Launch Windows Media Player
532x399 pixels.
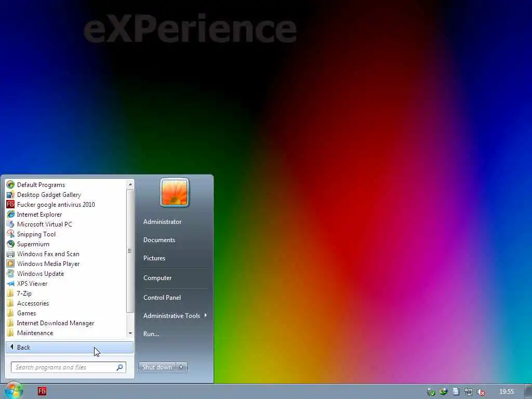coord(66,263)
